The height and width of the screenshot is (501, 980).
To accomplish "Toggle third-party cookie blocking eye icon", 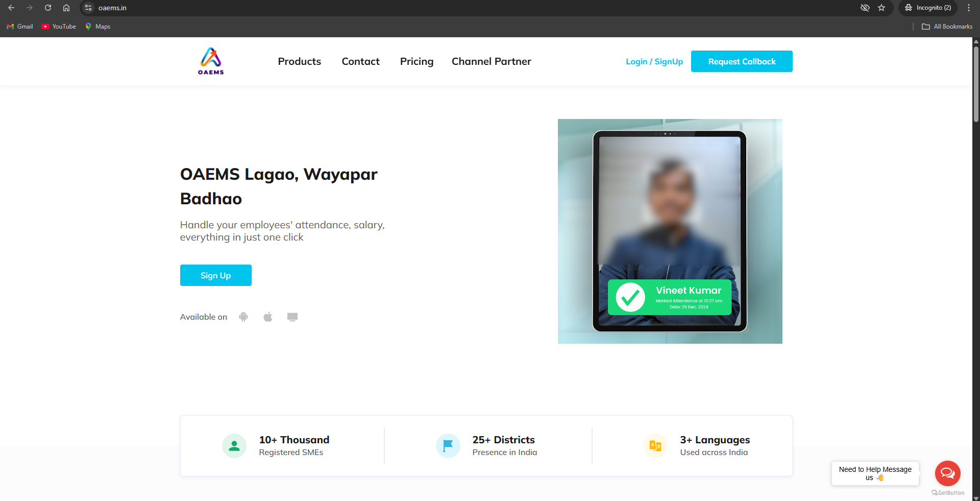I will [x=865, y=8].
